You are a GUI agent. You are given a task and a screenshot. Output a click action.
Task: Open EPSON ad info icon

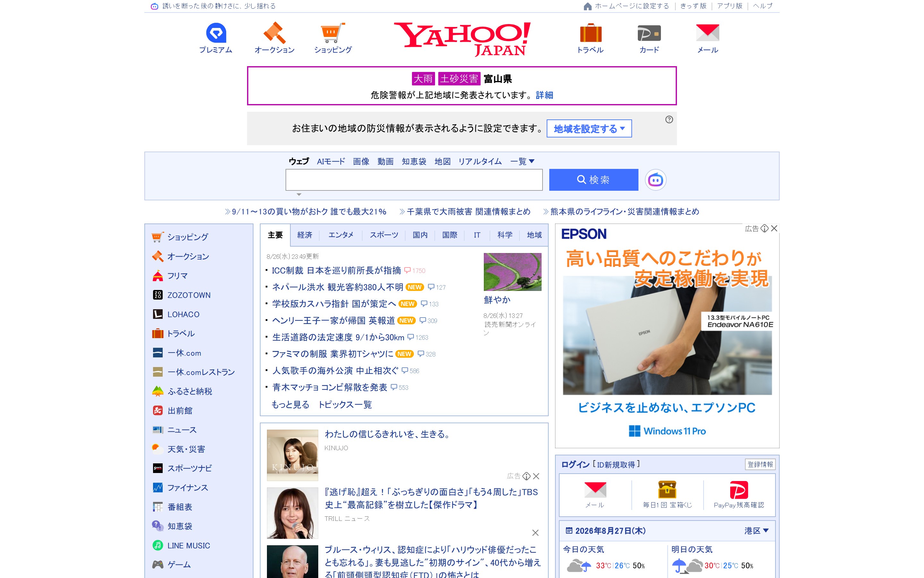765,228
